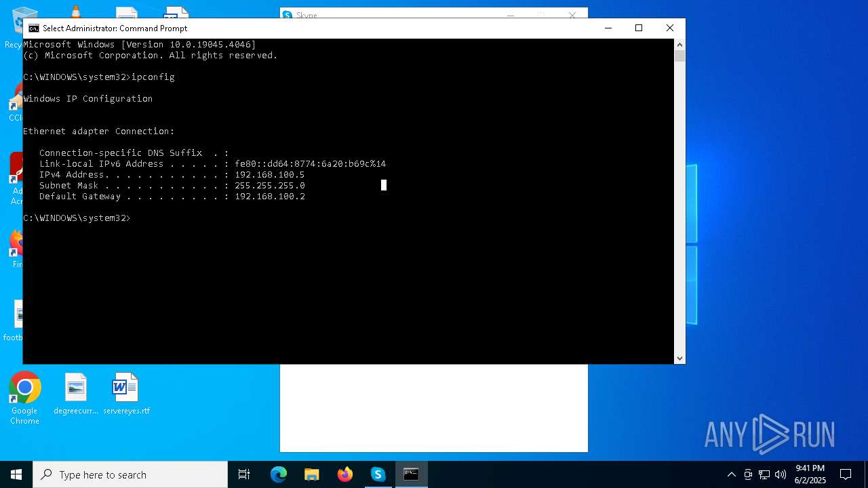Select the Command Prompt taskbar button
This screenshot has width=868, height=488.
click(411, 474)
